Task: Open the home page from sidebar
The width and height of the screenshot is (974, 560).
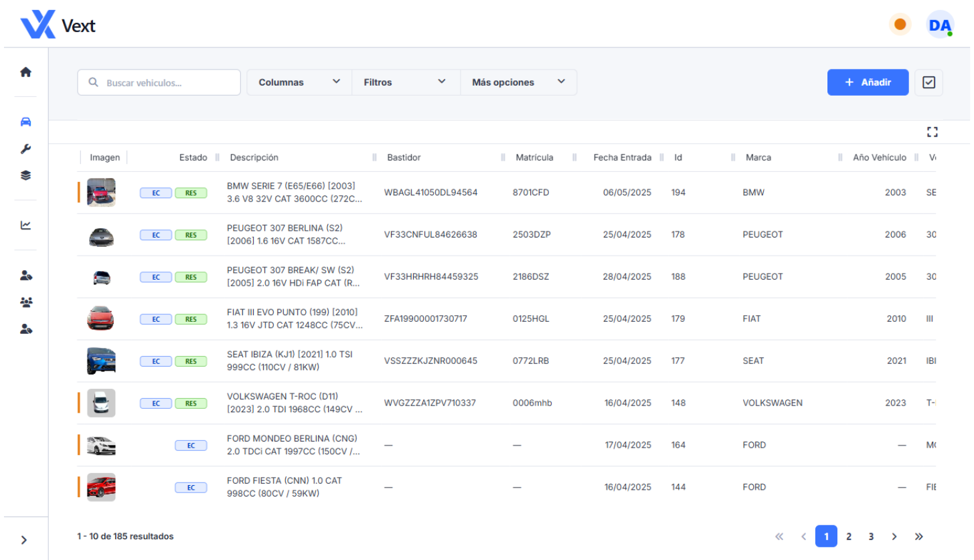Action: tap(25, 72)
